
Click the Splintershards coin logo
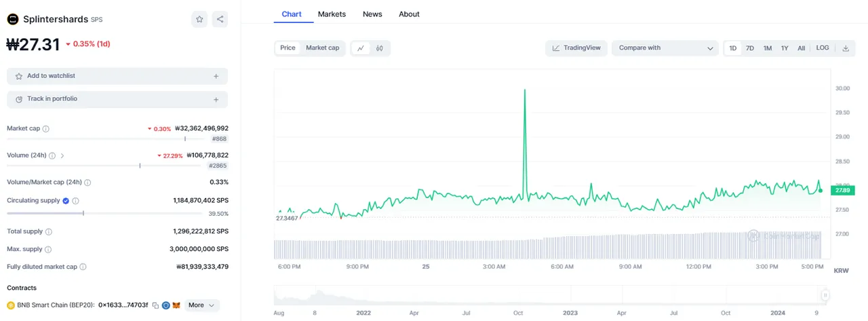(x=12, y=20)
